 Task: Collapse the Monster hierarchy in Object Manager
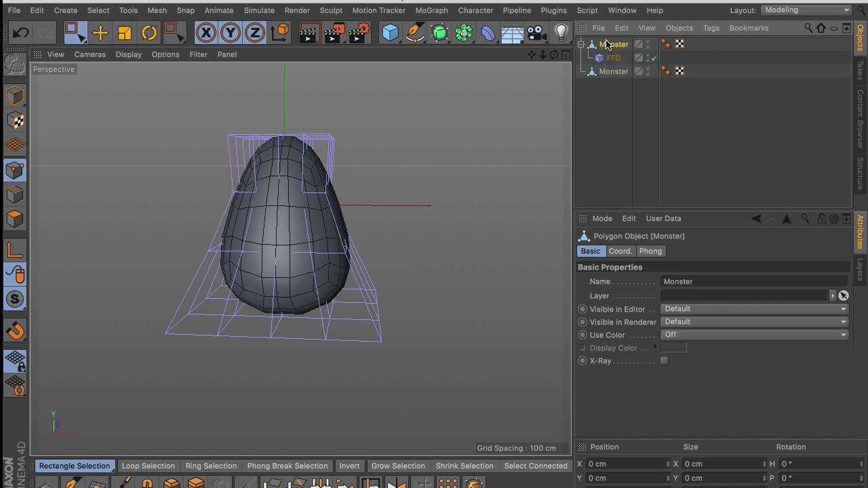581,43
